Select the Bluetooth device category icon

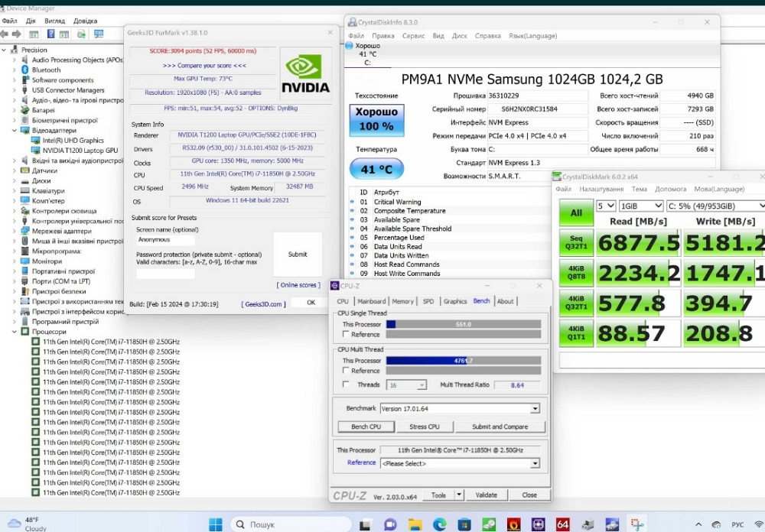tap(25, 70)
